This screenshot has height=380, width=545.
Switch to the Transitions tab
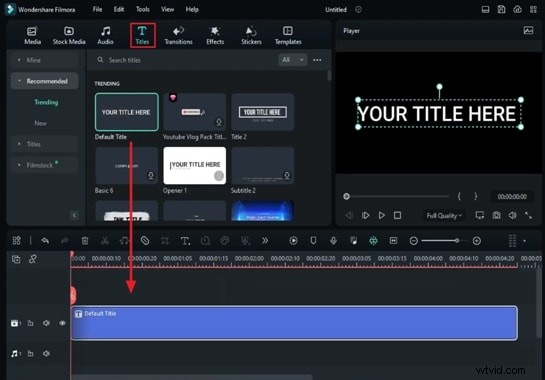point(178,35)
